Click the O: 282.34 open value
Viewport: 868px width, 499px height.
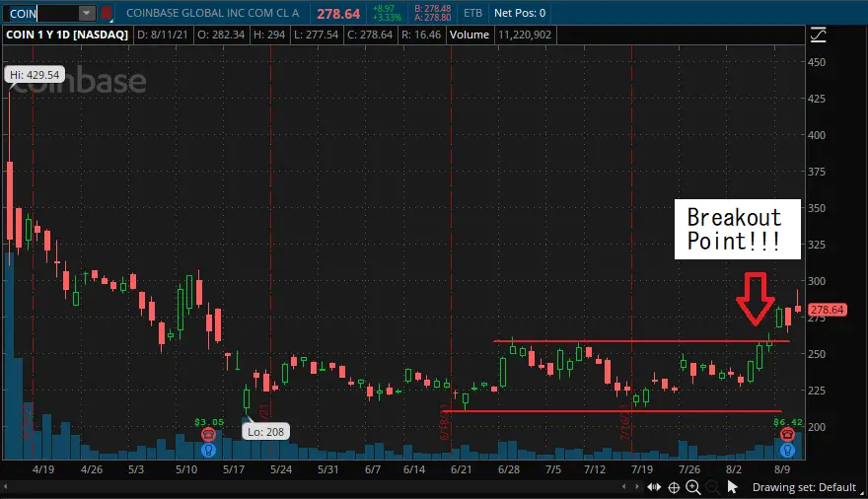pyautogui.click(x=221, y=35)
